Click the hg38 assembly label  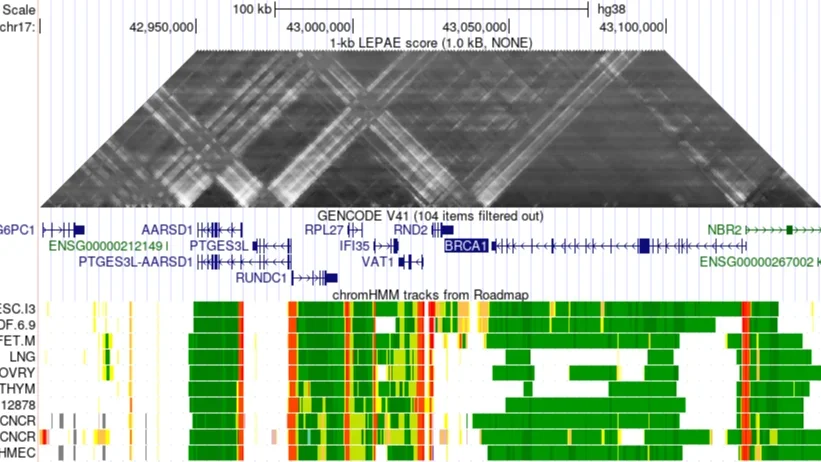(x=611, y=9)
